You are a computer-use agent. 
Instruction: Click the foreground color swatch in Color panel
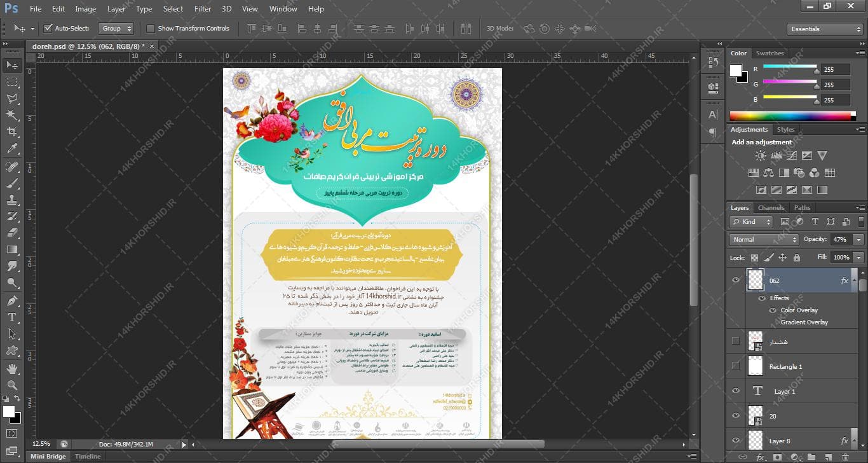coord(736,71)
